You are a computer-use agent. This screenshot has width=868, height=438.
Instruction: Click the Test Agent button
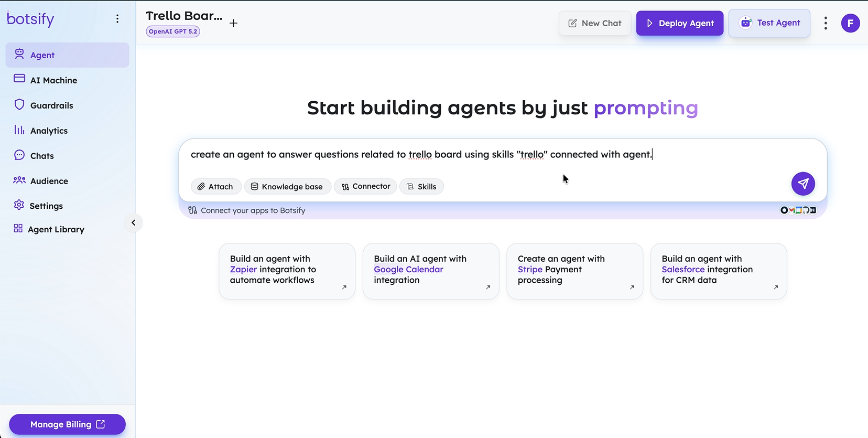(x=769, y=23)
